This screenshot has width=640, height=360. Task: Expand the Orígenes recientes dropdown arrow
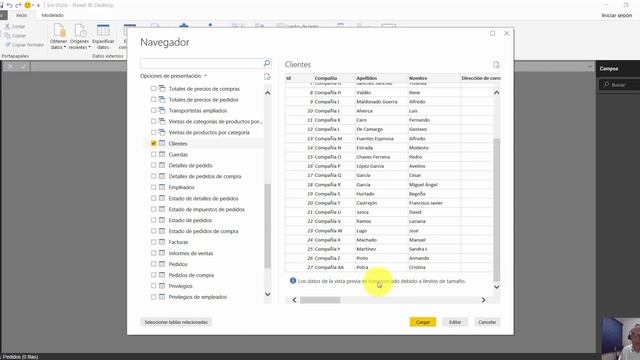tap(89, 47)
